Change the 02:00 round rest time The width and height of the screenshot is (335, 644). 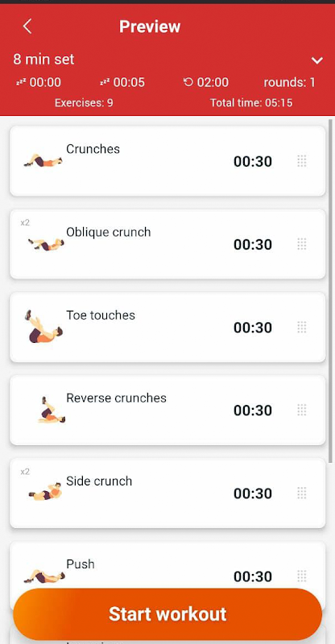[x=206, y=82]
